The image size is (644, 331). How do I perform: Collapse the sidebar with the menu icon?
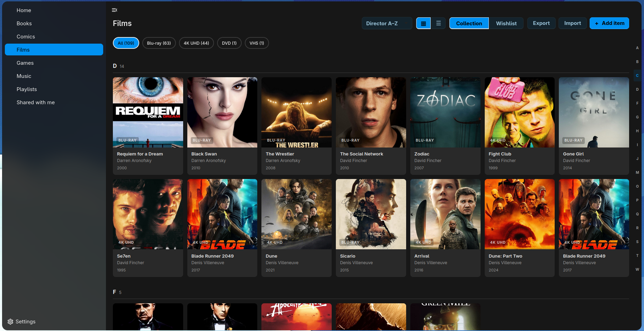click(115, 10)
